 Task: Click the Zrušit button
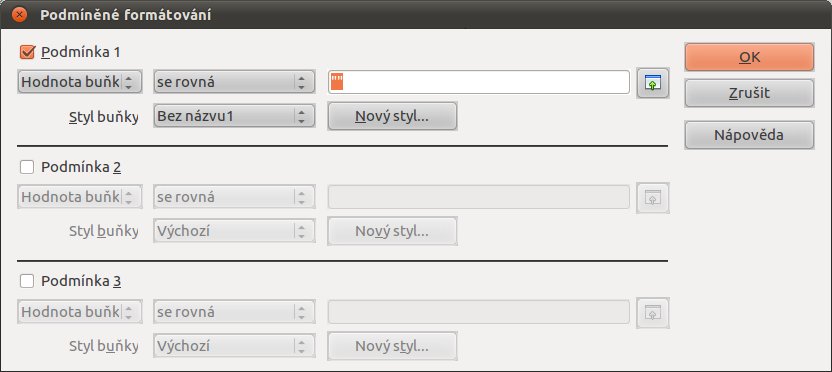[749, 93]
